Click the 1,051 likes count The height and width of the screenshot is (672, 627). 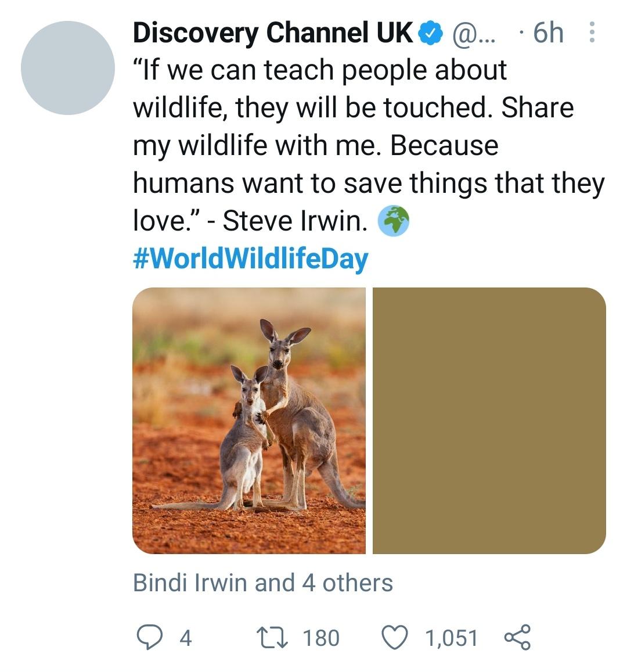(451, 638)
